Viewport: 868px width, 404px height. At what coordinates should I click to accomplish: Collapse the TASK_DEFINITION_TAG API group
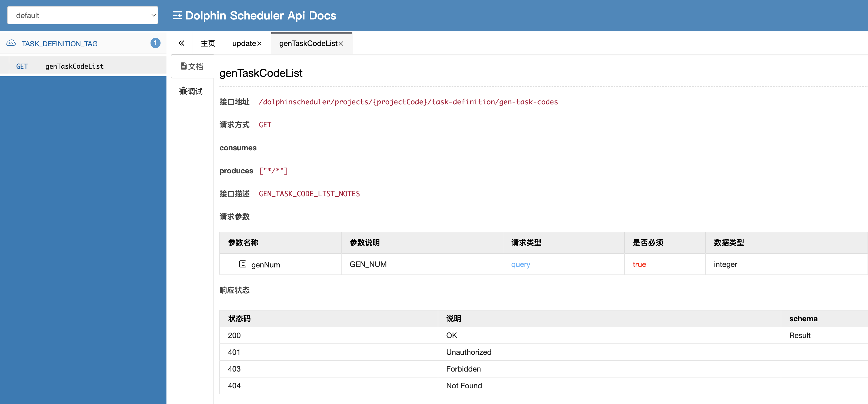point(60,43)
